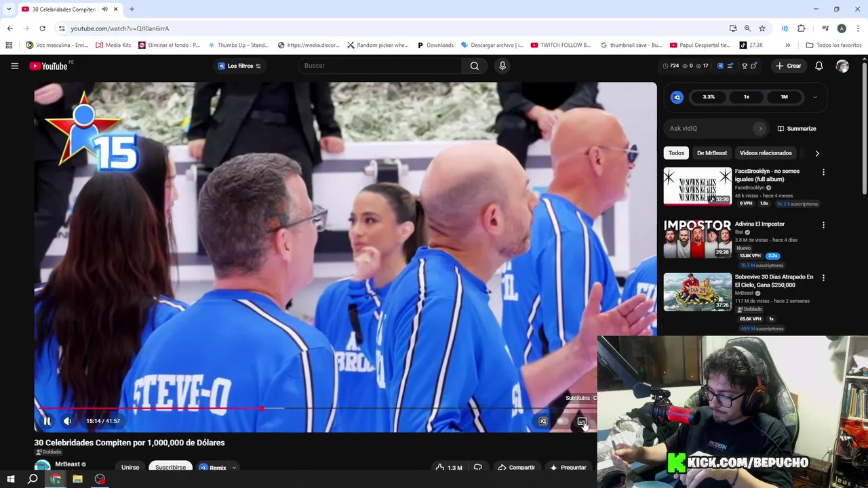This screenshot has width=868, height=488.
Task: Open YouTube account avatar menu
Action: click(842, 66)
